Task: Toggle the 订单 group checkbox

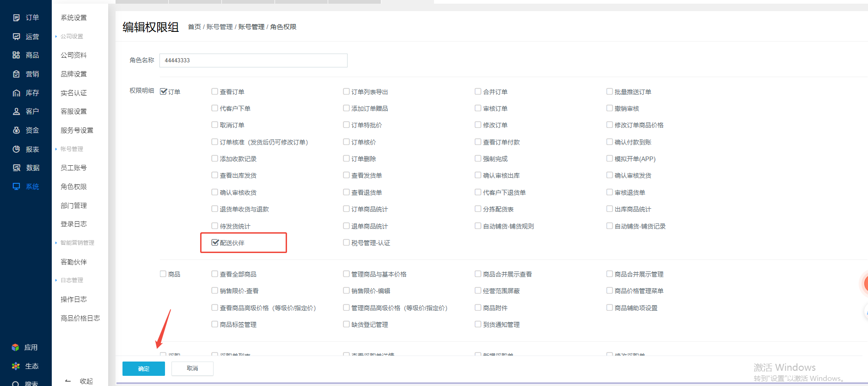Action: tap(163, 91)
